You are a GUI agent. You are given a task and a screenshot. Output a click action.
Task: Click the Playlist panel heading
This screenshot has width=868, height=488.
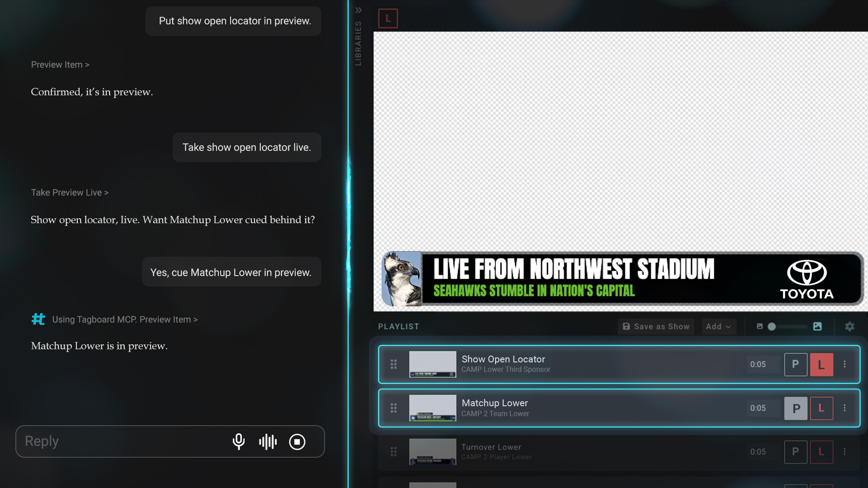pyautogui.click(x=399, y=326)
